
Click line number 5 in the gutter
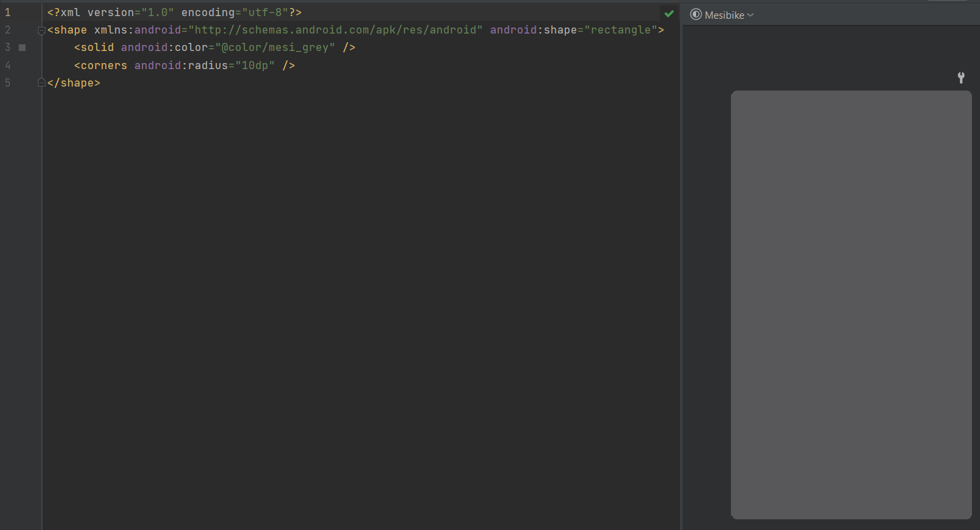tap(7, 83)
